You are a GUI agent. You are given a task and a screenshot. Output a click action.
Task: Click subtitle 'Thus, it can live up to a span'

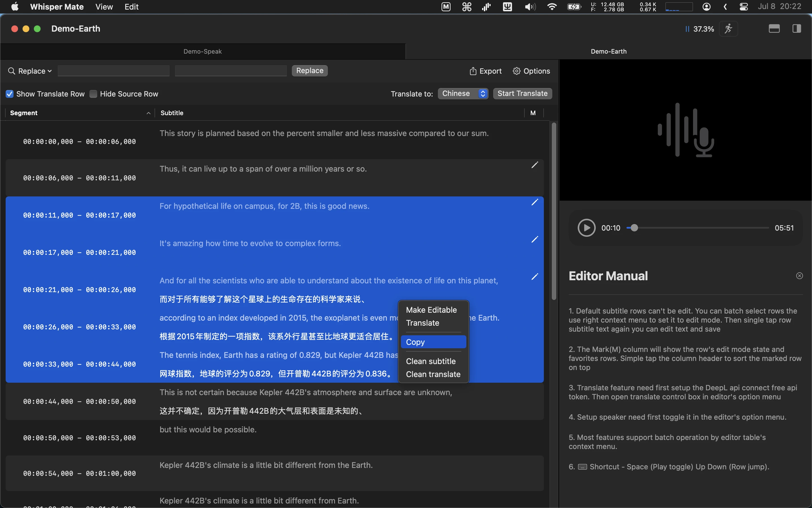pos(263,169)
